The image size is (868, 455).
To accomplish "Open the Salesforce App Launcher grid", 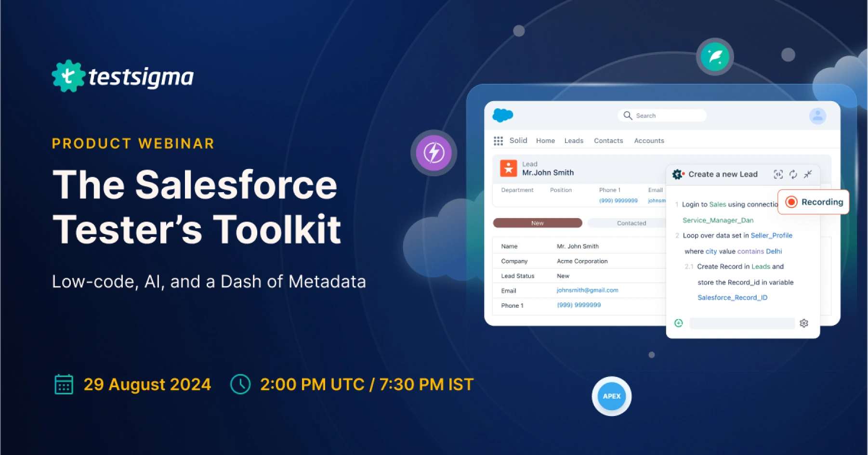I will point(499,140).
